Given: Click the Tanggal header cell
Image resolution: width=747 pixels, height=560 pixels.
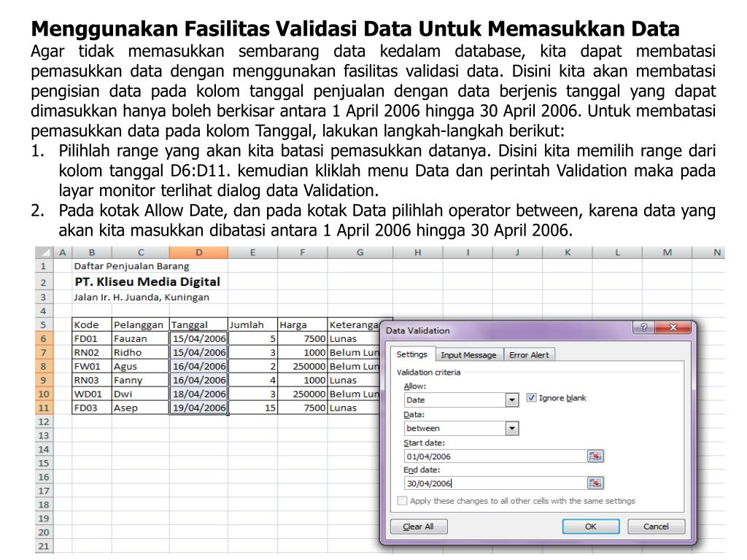Looking at the screenshot, I should click(x=198, y=324).
